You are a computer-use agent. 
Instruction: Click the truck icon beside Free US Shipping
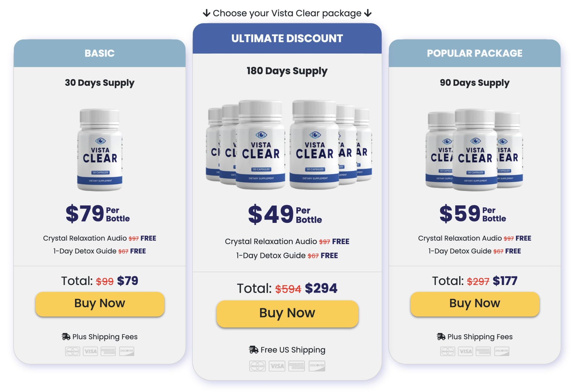click(x=253, y=350)
